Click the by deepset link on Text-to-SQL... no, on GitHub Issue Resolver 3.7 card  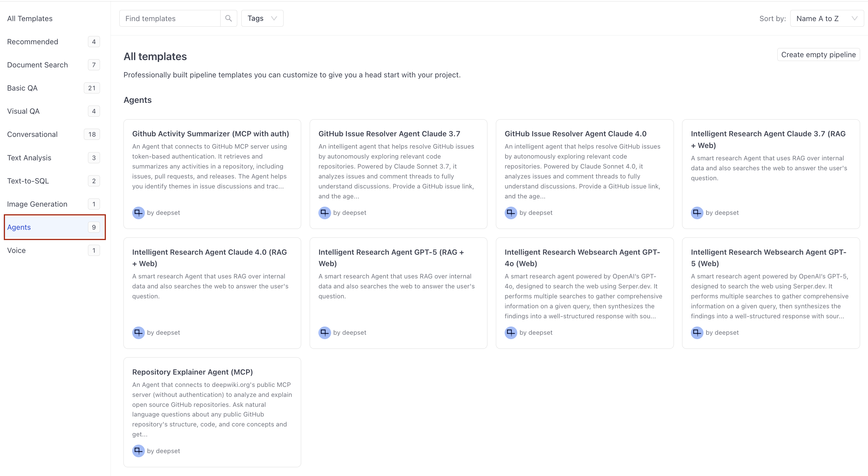pyautogui.click(x=350, y=212)
